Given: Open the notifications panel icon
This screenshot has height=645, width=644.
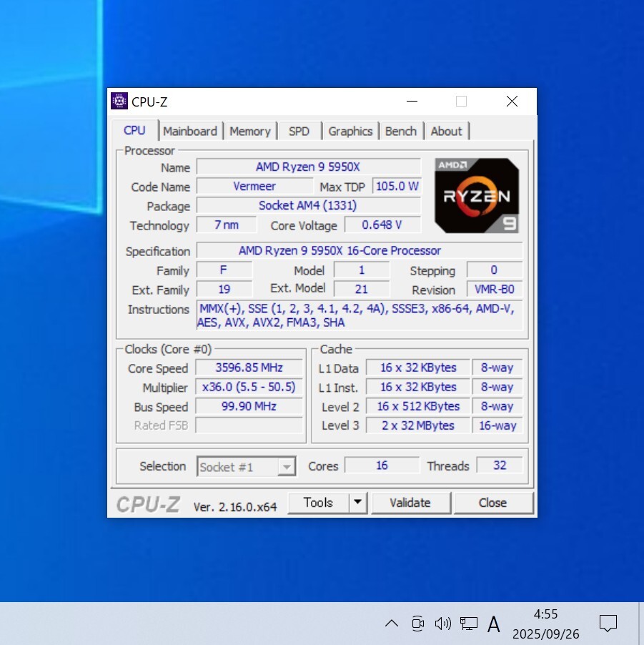Looking at the screenshot, I should [608, 624].
